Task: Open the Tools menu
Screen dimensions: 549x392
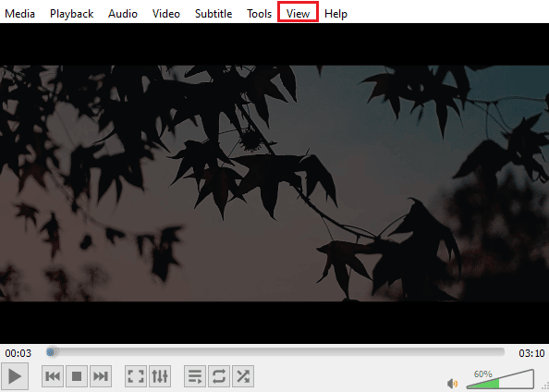Action: tap(259, 14)
